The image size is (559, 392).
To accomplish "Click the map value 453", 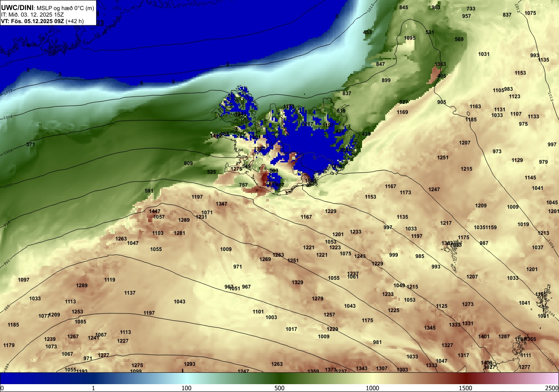I will [368, 32].
